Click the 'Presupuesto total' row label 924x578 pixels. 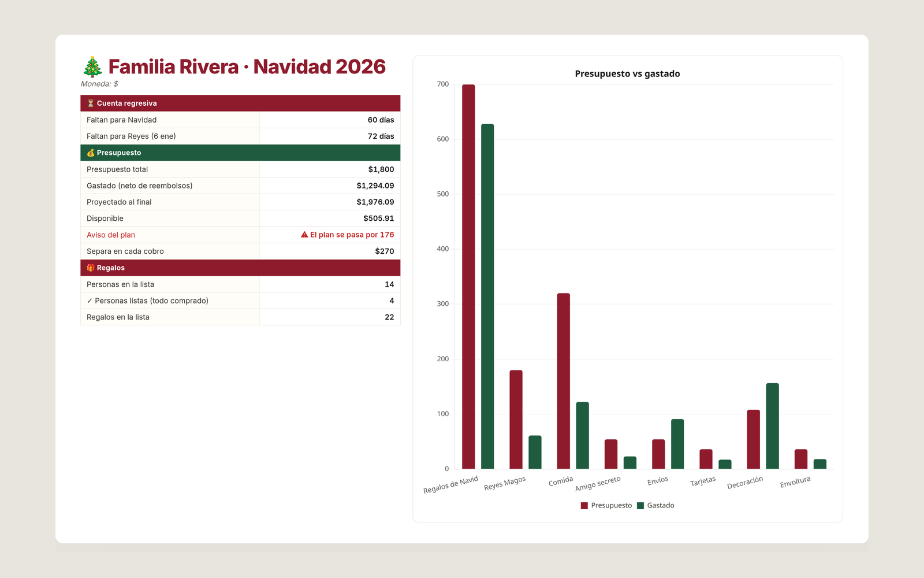pos(117,169)
